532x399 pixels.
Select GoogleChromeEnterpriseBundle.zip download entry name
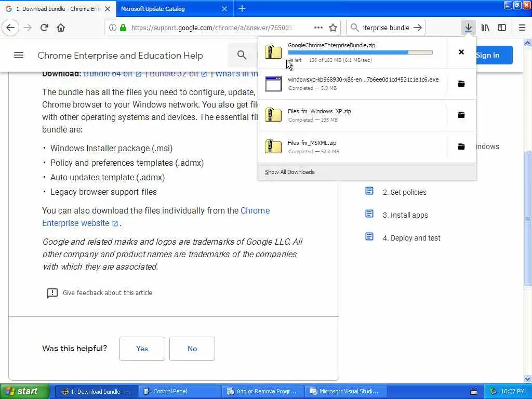coord(331,45)
